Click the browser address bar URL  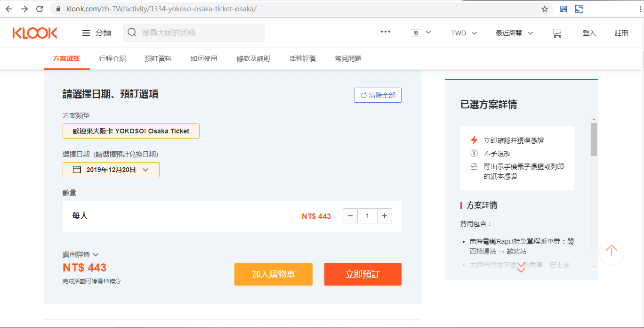tap(161, 9)
